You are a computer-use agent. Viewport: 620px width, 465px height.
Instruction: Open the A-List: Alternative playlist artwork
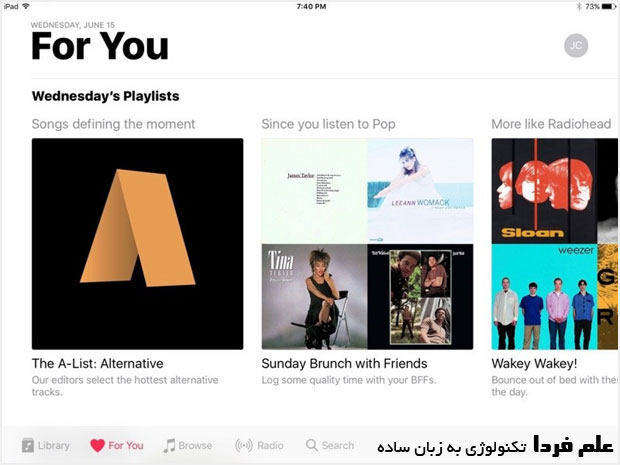(x=138, y=244)
